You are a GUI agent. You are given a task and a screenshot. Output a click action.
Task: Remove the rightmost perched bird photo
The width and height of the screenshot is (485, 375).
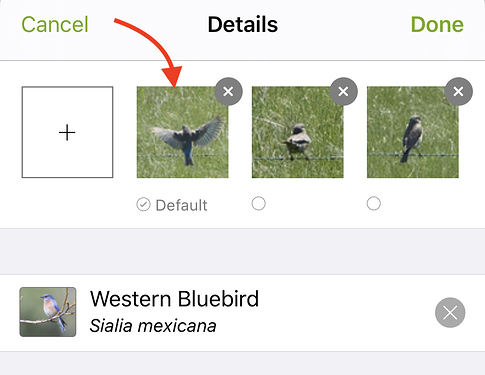(x=459, y=91)
